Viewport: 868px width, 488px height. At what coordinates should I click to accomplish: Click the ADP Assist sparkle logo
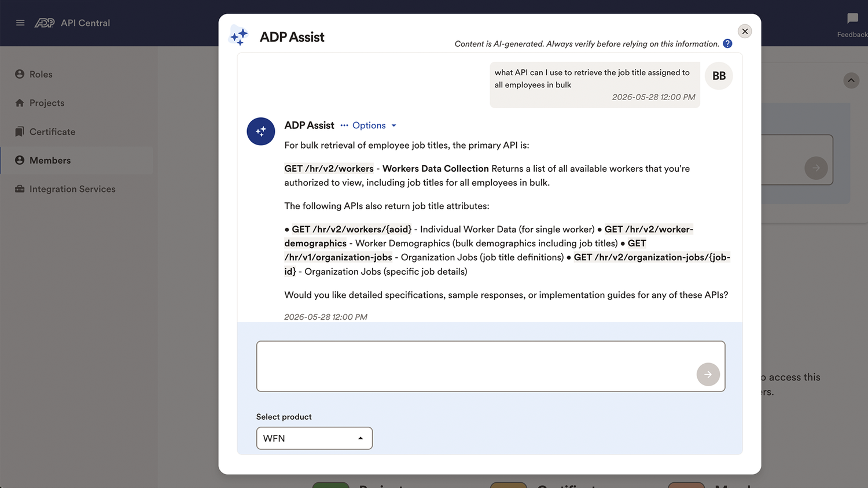click(239, 36)
